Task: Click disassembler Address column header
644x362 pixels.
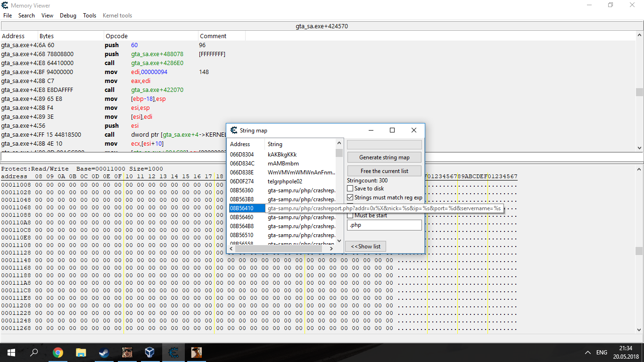Action: (19, 36)
